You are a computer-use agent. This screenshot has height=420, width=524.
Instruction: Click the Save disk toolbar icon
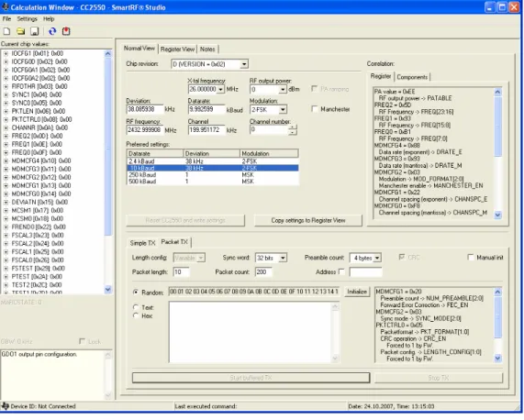coord(35,31)
